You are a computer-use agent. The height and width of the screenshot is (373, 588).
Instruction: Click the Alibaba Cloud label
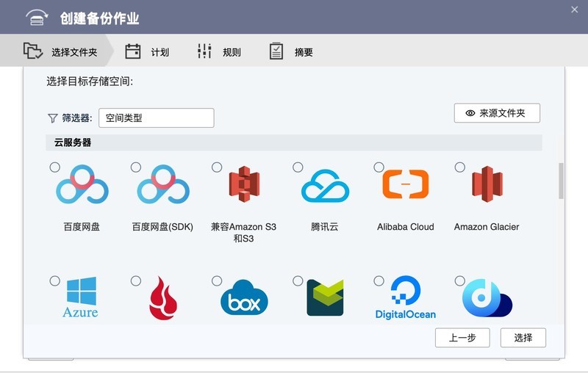(406, 227)
